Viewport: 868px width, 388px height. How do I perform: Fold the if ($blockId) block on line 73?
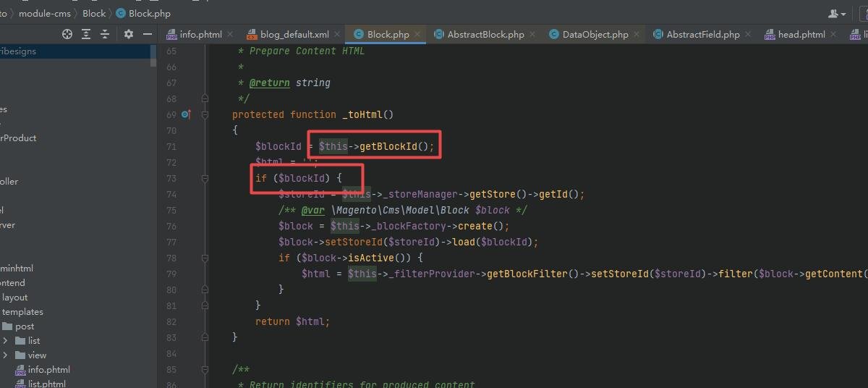[205, 178]
